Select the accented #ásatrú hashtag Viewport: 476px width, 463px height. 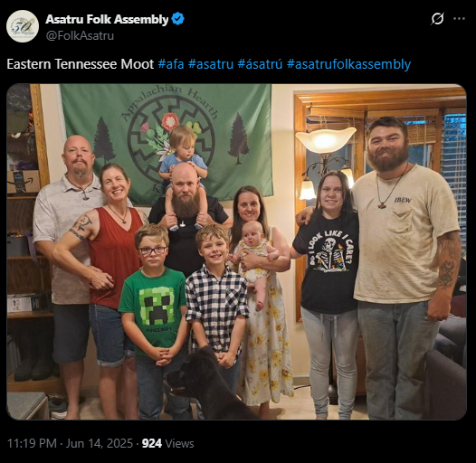(260, 64)
